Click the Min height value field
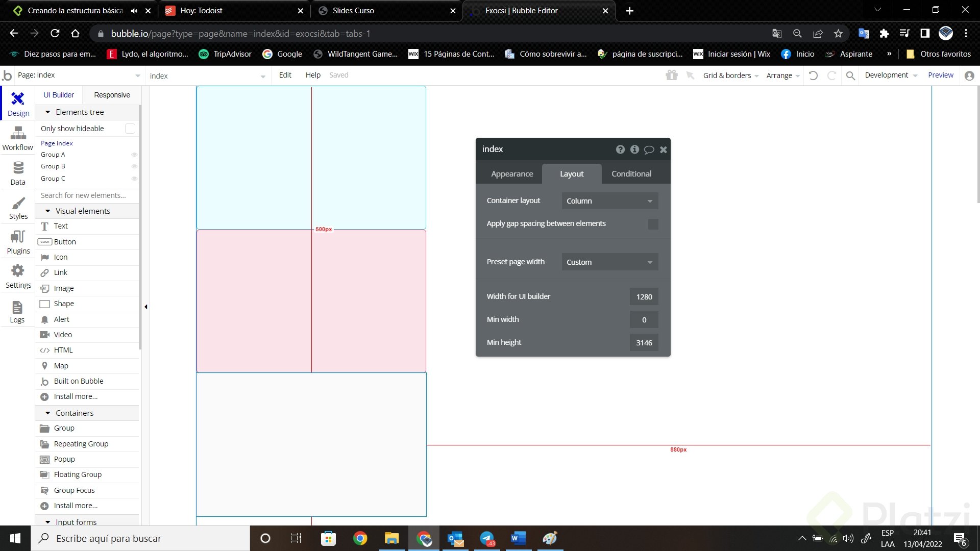Viewport: 980px width, 551px height. pyautogui.click(x=644, y=343)
